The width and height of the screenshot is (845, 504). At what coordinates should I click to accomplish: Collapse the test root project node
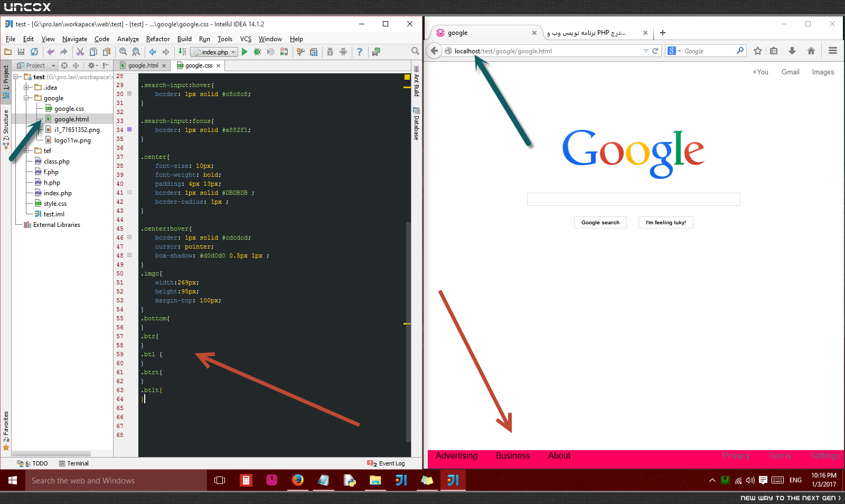(x=16, y=77)
